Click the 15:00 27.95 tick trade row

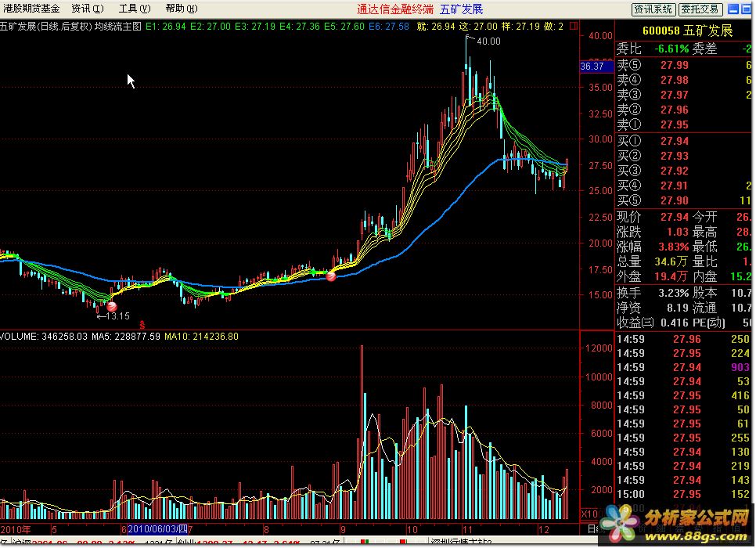684,495
